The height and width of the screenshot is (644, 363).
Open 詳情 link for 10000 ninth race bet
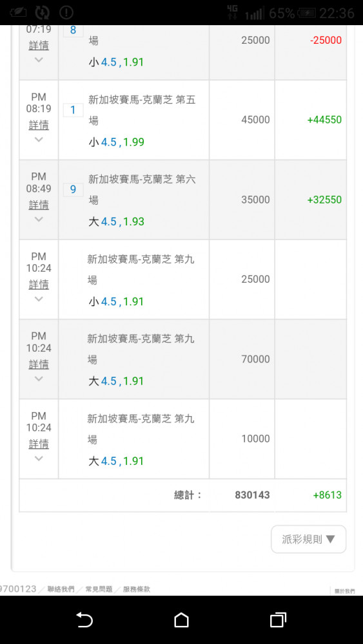tap(39, 444)
